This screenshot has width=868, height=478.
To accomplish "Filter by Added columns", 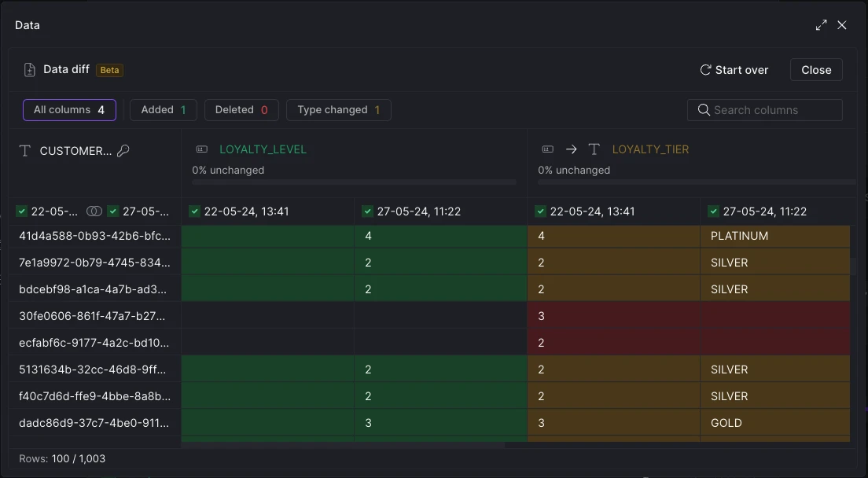I will coord(164,109).
